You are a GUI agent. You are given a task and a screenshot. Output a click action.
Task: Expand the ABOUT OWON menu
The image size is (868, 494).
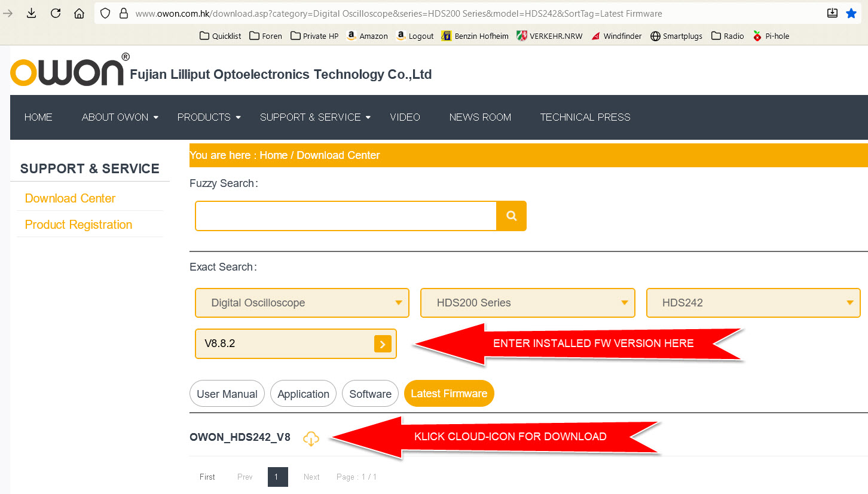click(120, 117)
